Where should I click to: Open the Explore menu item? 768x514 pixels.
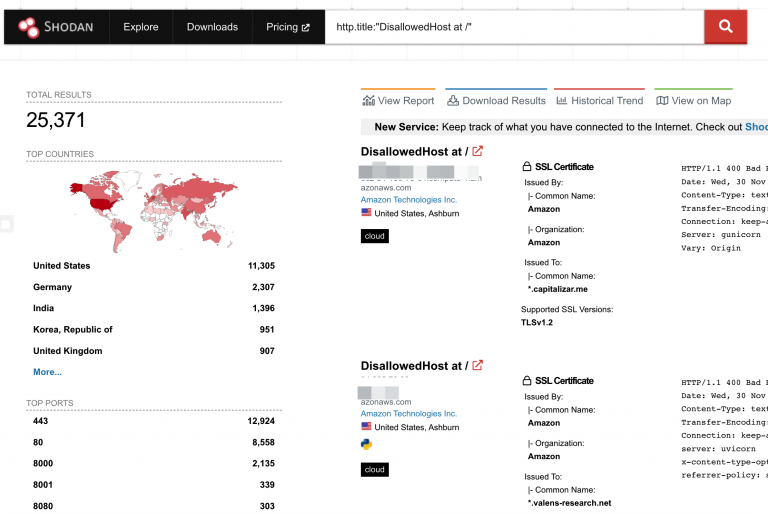[141, 27]
